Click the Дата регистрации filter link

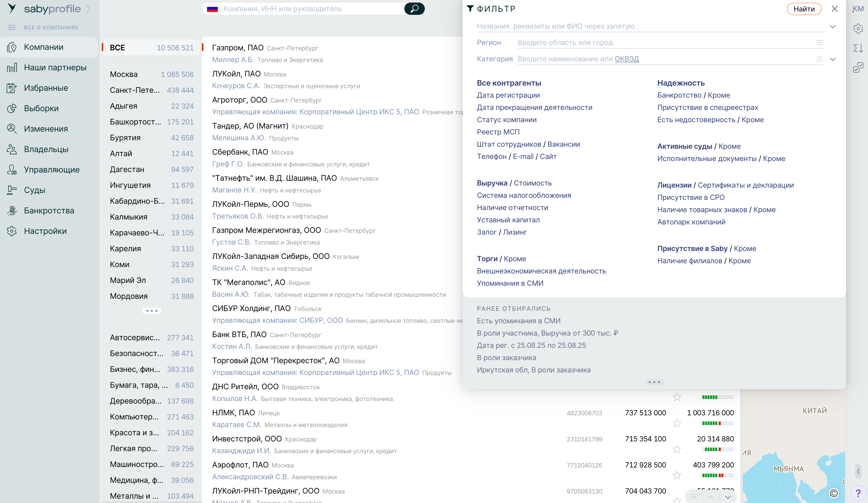[508, 95]
